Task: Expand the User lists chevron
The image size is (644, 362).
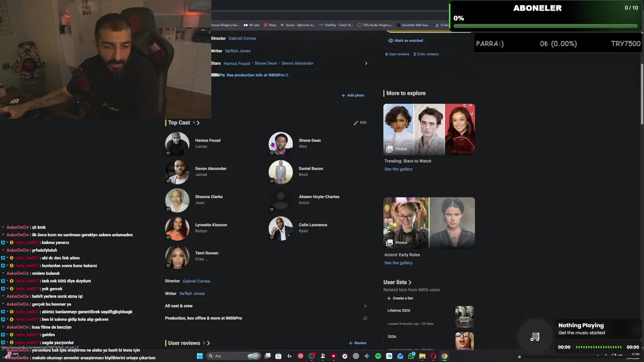Action: [x=410, y=283]
